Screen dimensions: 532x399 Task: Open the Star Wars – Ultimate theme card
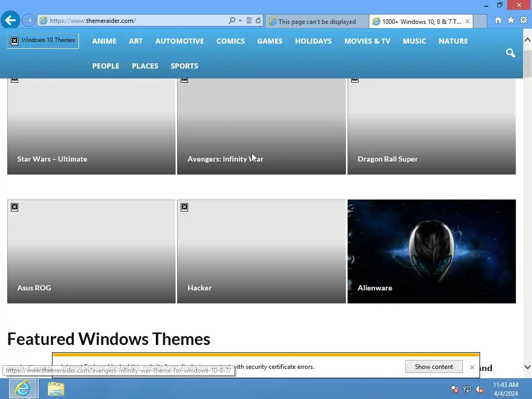coord(91,126)
